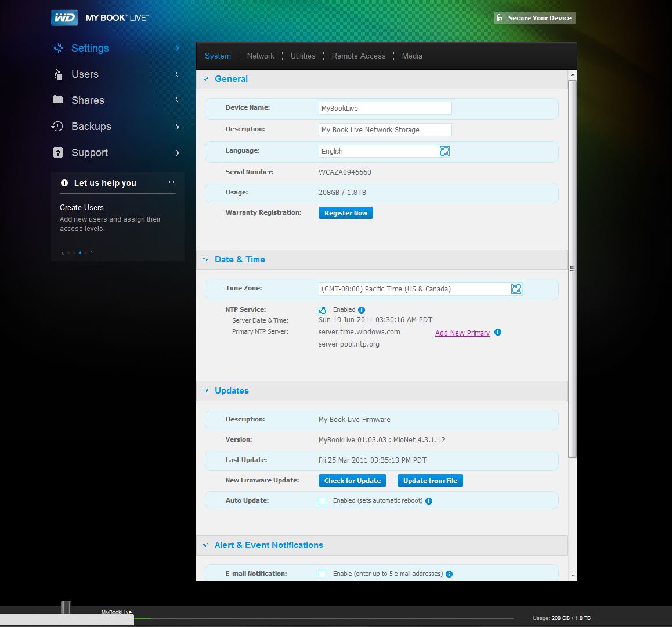Open Backups in the left menu
The image size is (672, 627).
point(91,127)
